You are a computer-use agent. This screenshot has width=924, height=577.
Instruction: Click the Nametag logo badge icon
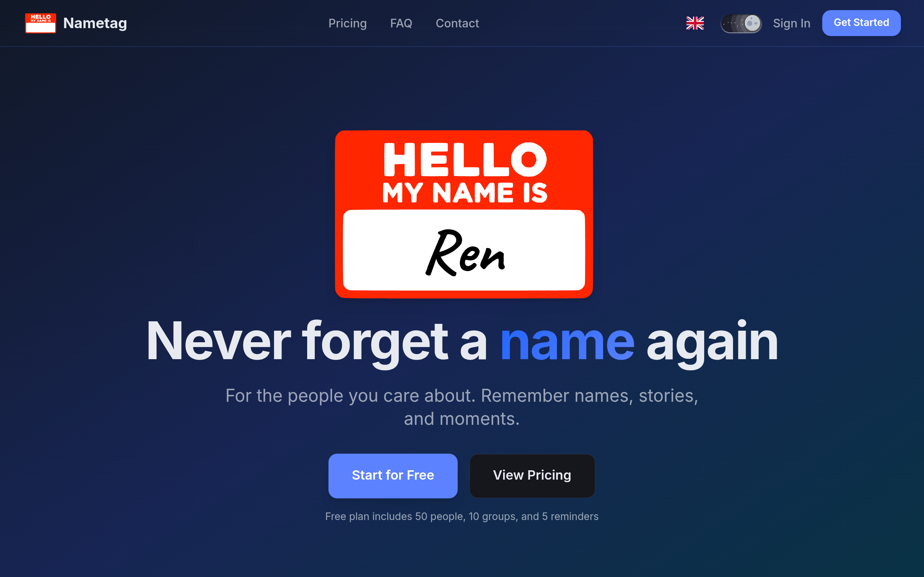[x=40, y=23]
